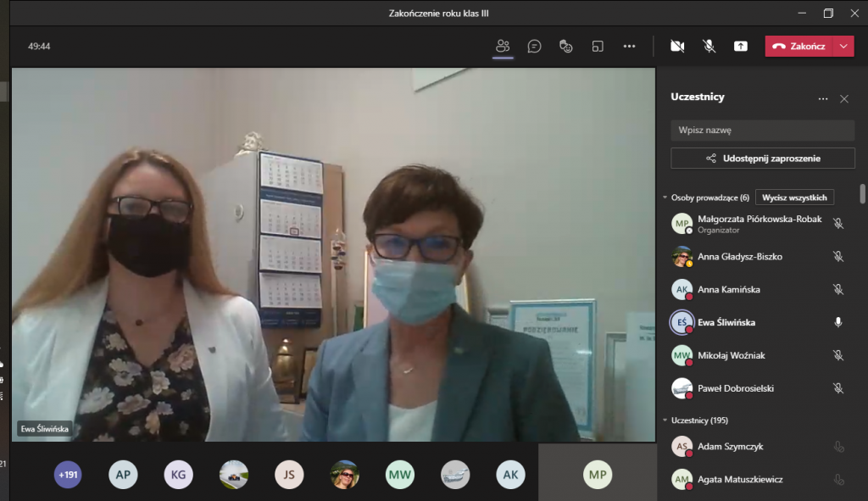Click microphone icon next to Ewa Śliwińska
Image resolution: width=868 pixels, height=501 pixels.
click(838, 322)
